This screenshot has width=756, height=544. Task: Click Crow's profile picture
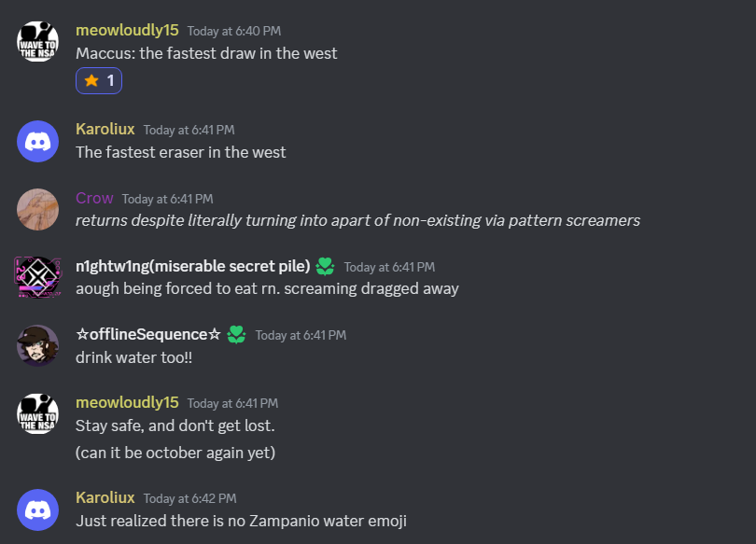point(38,209)
